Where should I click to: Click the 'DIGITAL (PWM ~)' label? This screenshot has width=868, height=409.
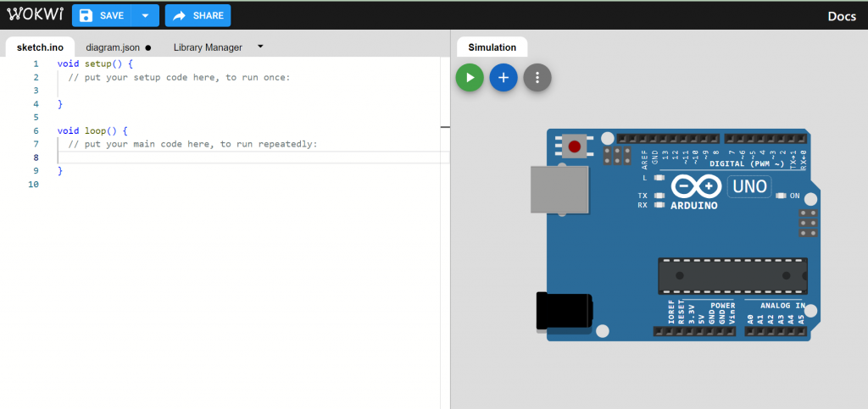747,163
